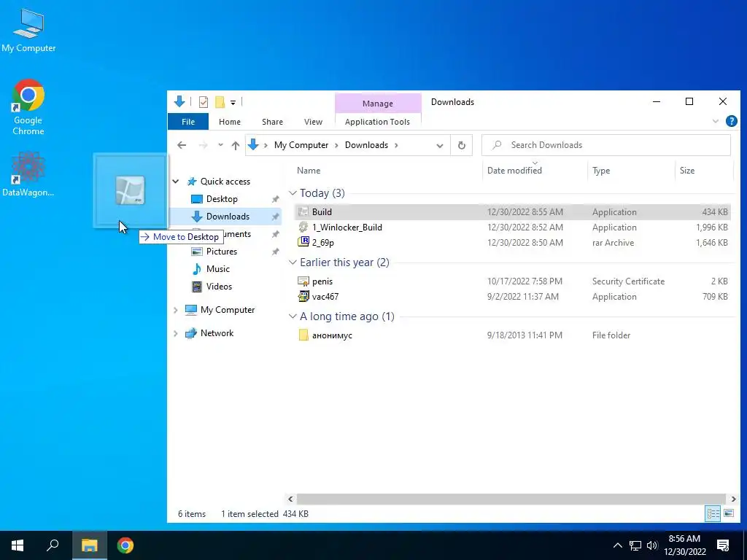Click File Explorer on the taskbar
Screen dimensions: 747x560
point(89,545)
